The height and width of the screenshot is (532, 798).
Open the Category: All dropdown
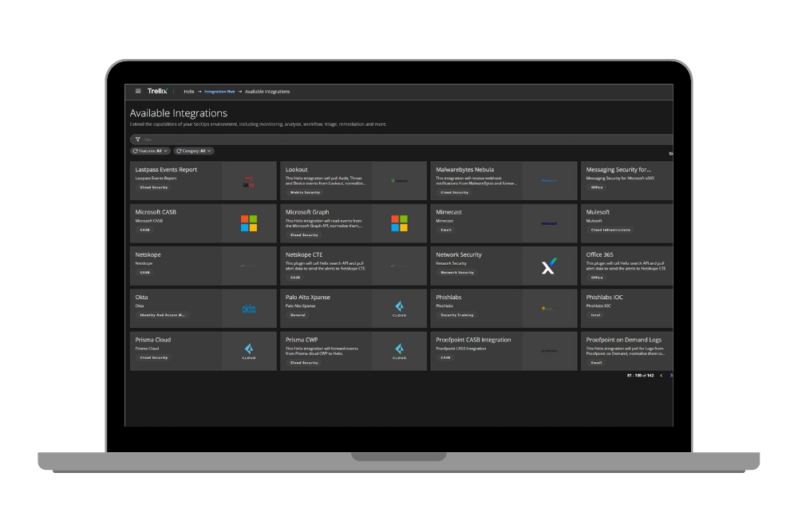coord(193,151)
